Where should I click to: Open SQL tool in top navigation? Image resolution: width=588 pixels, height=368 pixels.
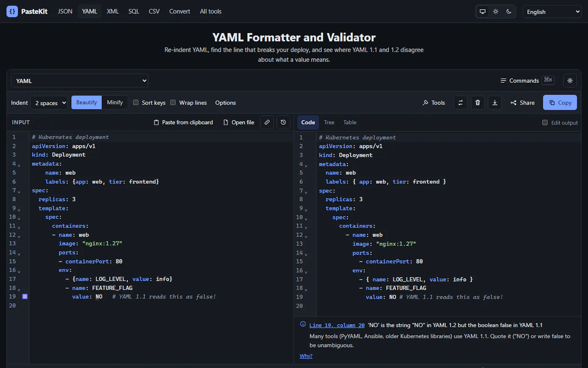pos(134,11)
